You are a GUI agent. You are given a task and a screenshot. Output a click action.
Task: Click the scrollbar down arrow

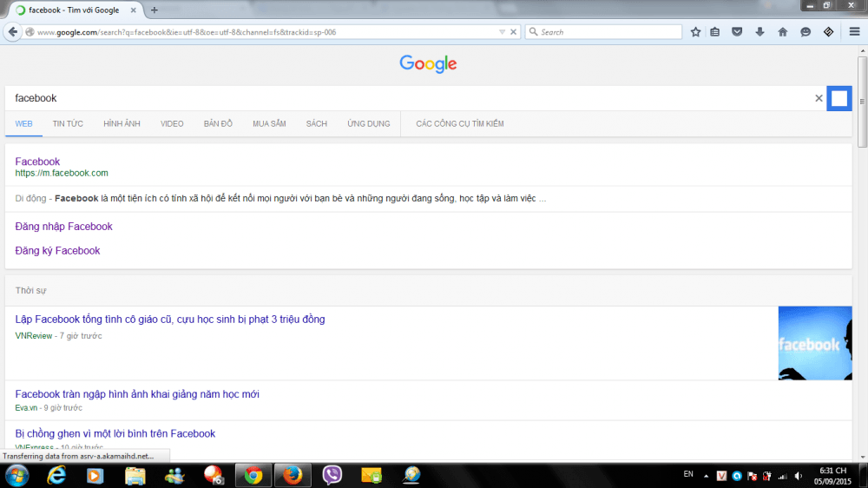(x=862, y=457)
